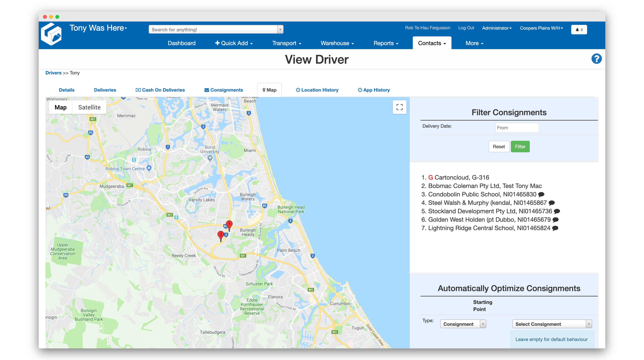Click the Drivers breadcrumb link
The image size is (644, 360).
[53, 73]
